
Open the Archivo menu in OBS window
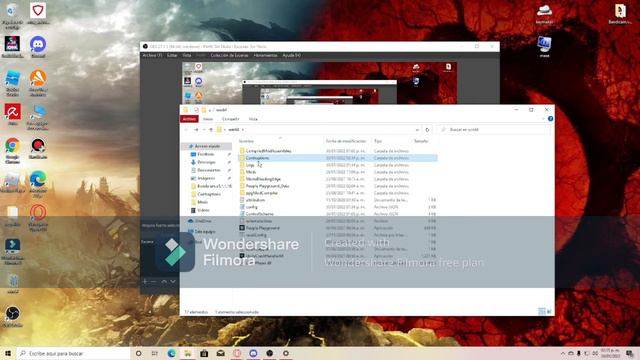[x=152, y=55]
